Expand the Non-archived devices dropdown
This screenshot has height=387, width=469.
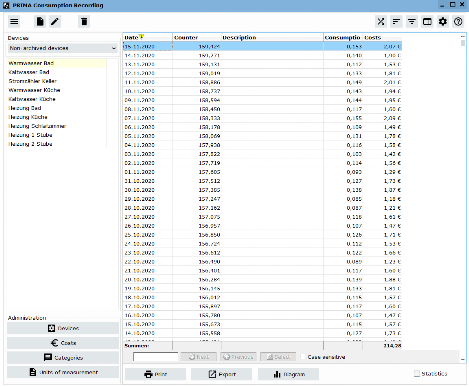(63, 48)
